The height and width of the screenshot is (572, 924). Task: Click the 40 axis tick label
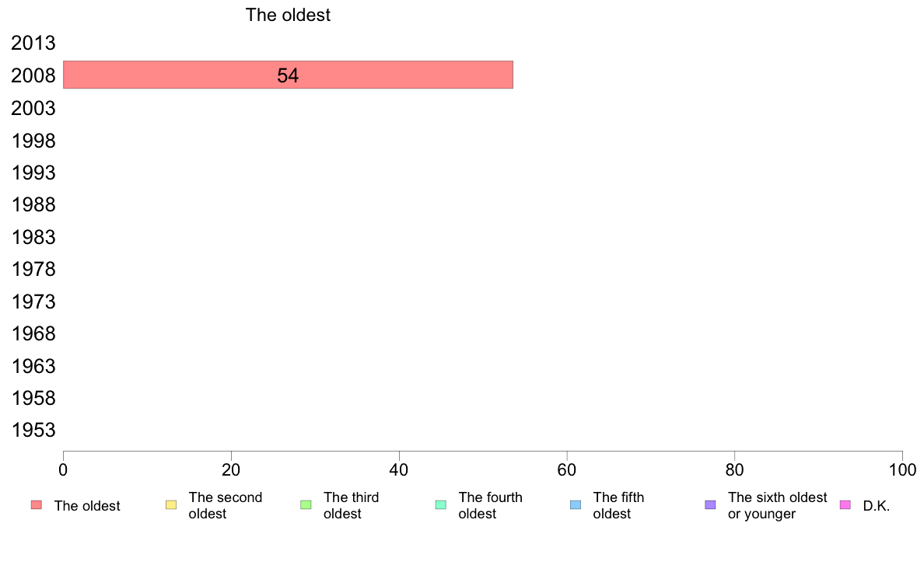click(399, 469)
